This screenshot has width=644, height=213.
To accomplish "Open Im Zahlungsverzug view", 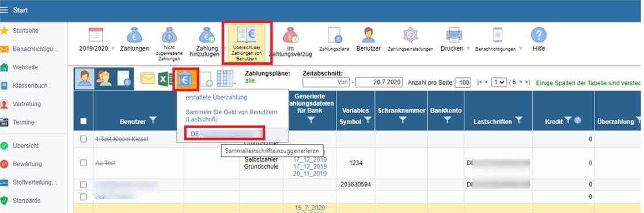I will [x=290, y=42].
